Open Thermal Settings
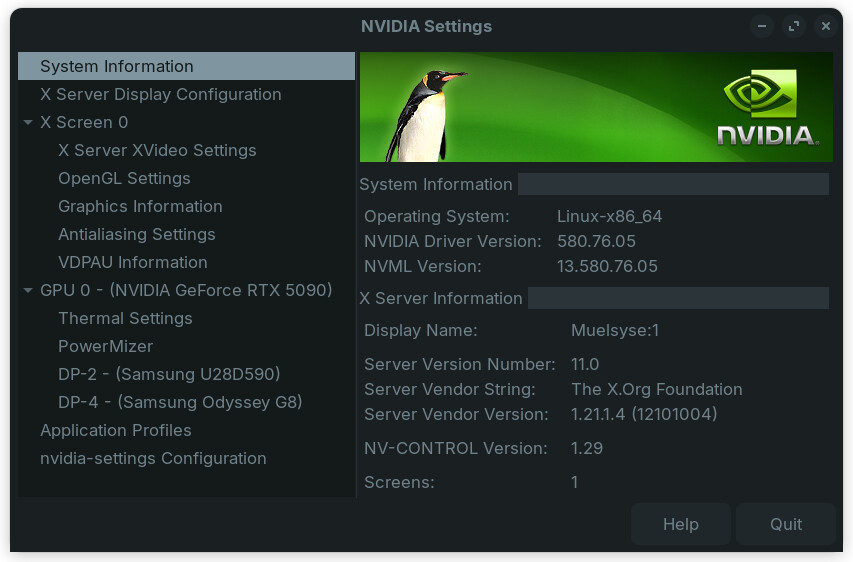This screenshot has width=853, height=562. point(125,318)
